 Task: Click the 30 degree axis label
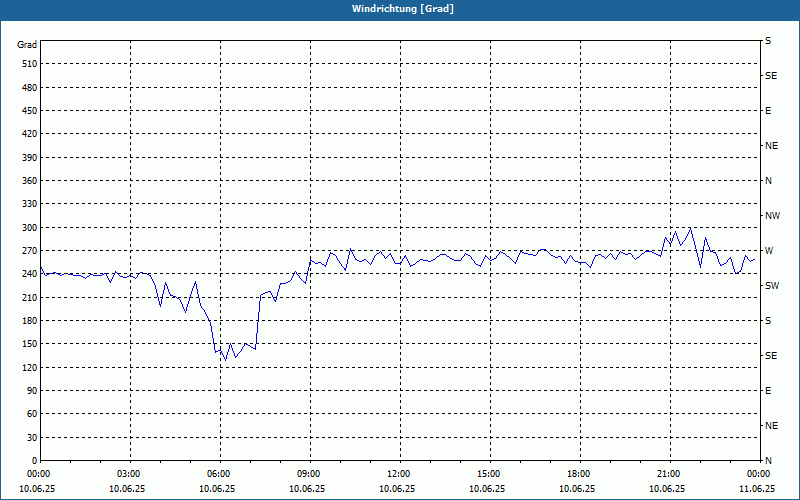click(32, 437)
